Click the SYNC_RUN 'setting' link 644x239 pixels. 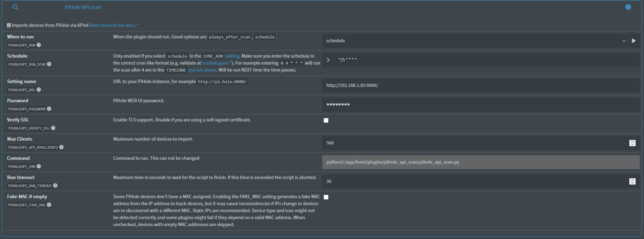pyautogui.click(x=232, y=55)
